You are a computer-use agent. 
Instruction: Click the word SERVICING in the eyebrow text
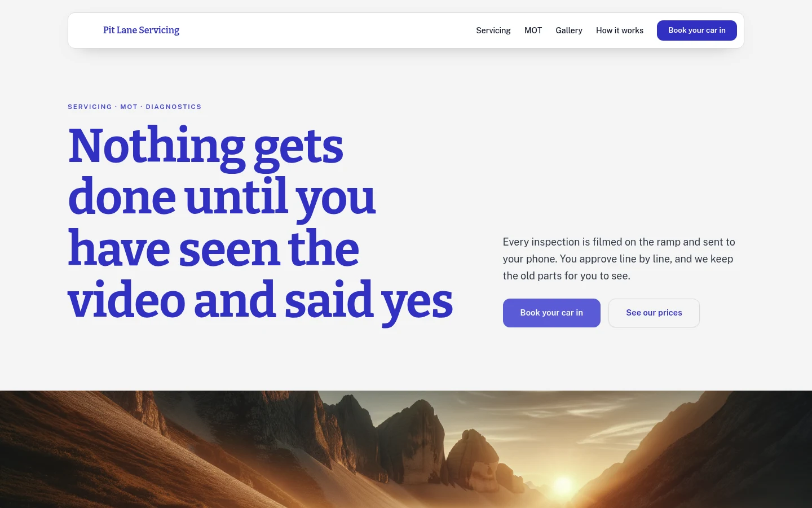[x=90, y=107]
